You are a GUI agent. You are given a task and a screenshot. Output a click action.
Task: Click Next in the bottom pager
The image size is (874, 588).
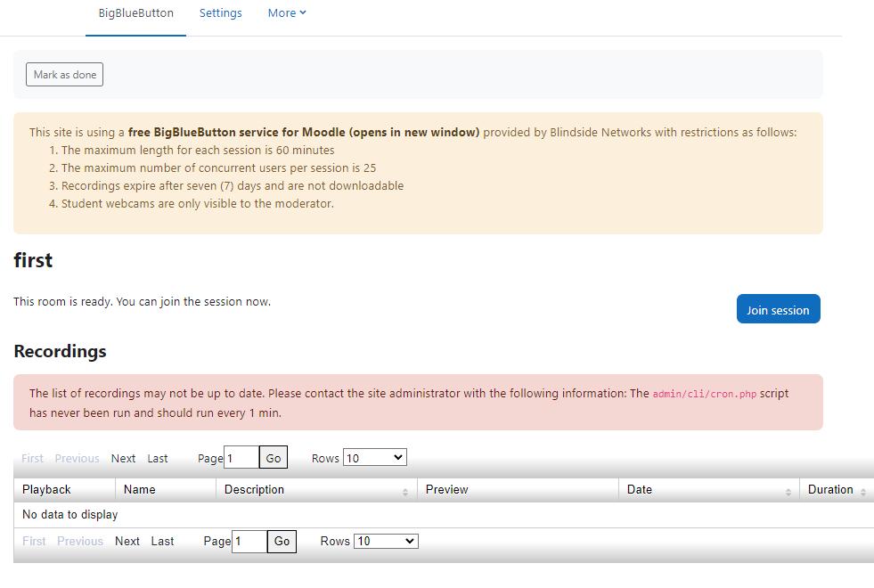pyautogui.click(x=127, y=541)
